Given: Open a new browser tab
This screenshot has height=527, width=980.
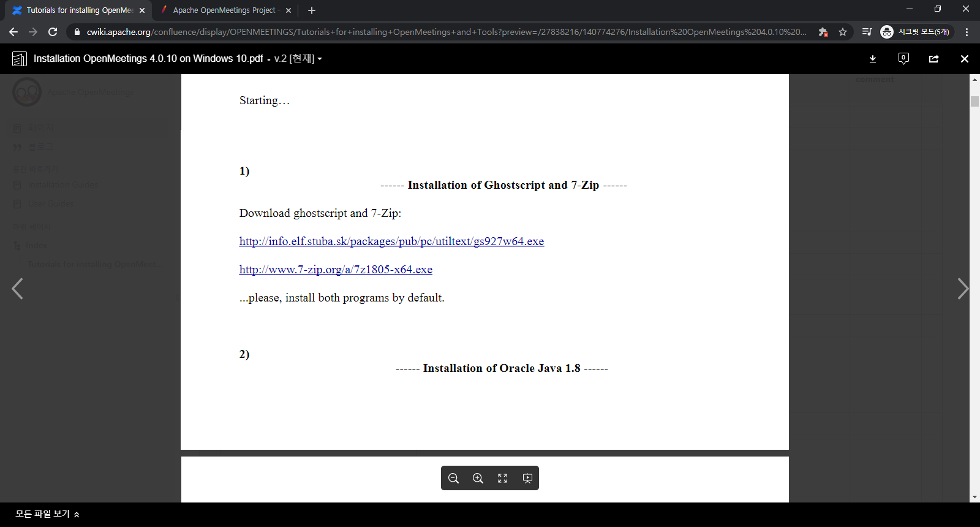Looking at the screenshot, I should tap(312, 10).
